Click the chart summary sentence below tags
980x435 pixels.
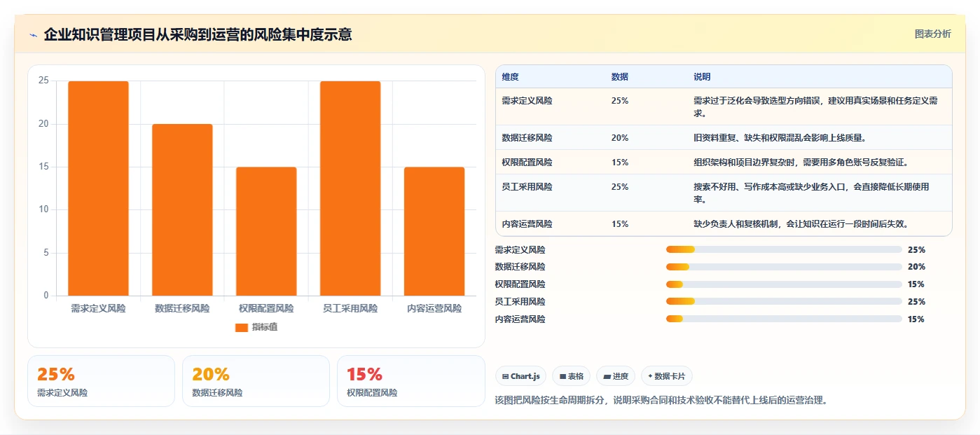661,401
